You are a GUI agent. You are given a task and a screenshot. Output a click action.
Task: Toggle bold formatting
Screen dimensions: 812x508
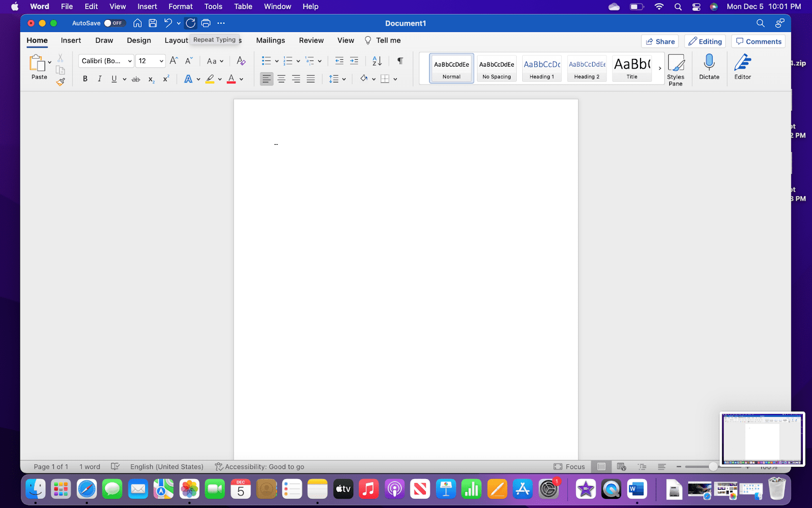coord(85,79)
